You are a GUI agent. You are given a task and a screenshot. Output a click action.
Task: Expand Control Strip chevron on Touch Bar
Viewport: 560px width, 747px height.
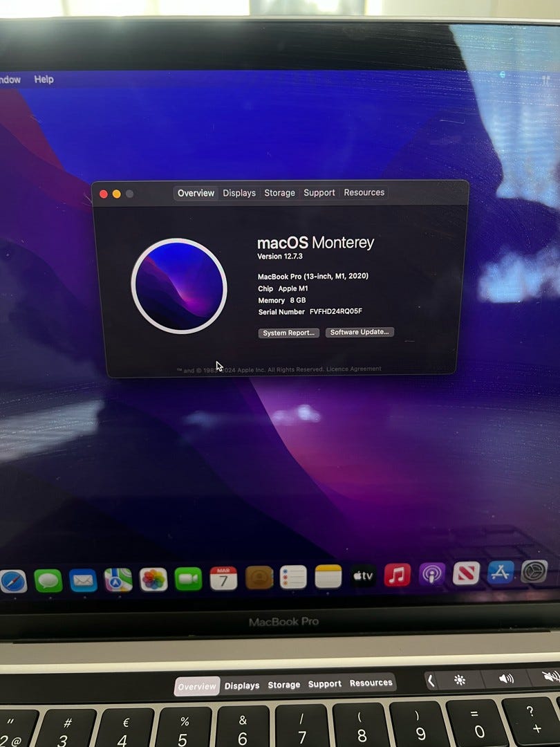coord(431,681)
